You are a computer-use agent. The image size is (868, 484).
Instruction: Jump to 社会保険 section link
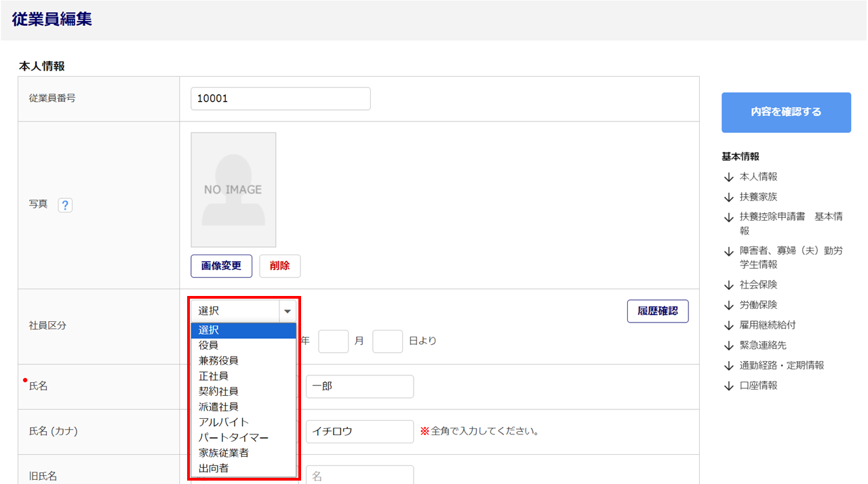(x=758, y=284)
